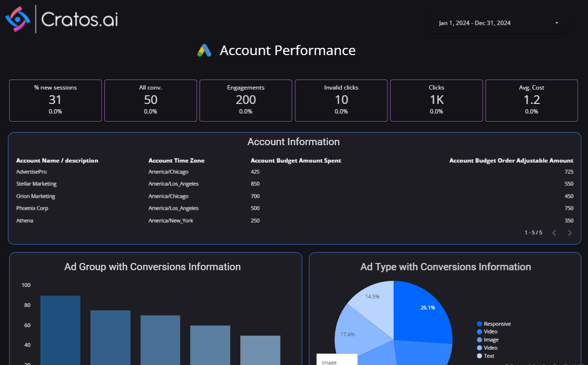Click the Account Performance page heading

click(x=288, y=50)
